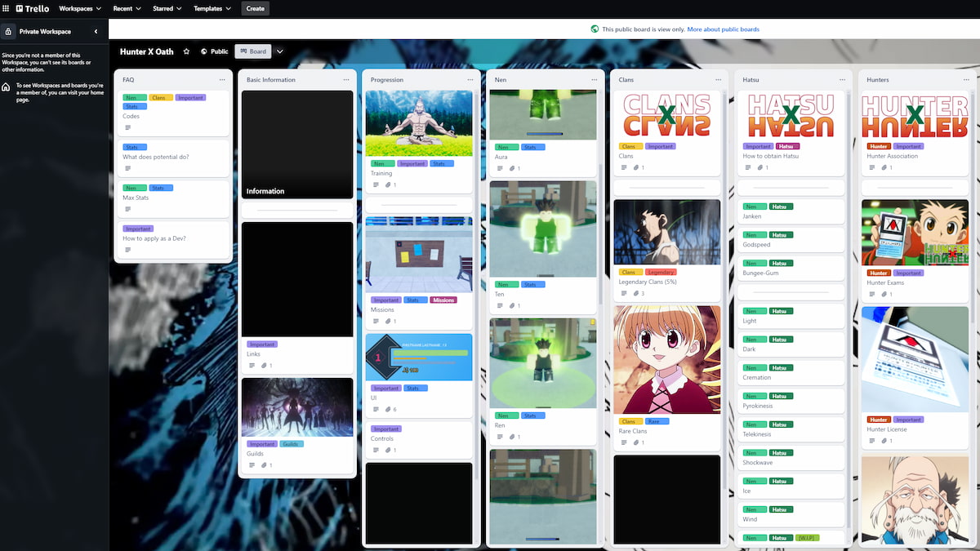Open the More about public boards link
980x551 pixels.
723,28
